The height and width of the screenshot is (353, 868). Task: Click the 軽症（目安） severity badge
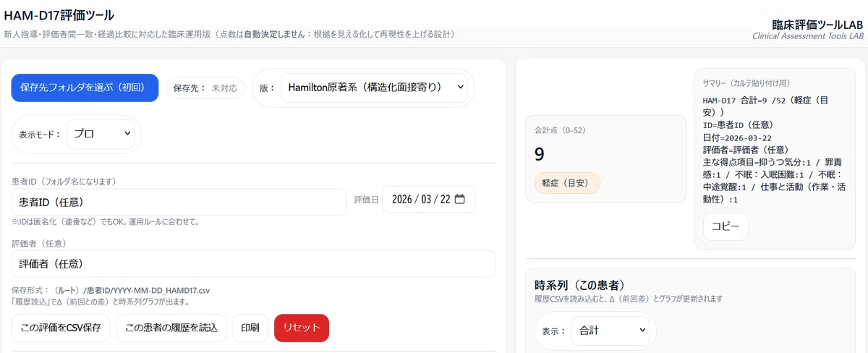[x=567, y=183]
